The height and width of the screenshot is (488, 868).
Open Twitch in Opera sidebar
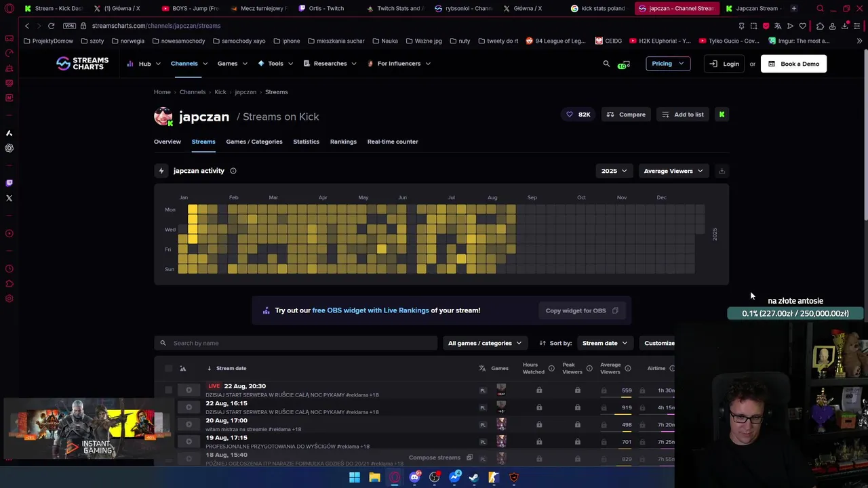point(9,183)
